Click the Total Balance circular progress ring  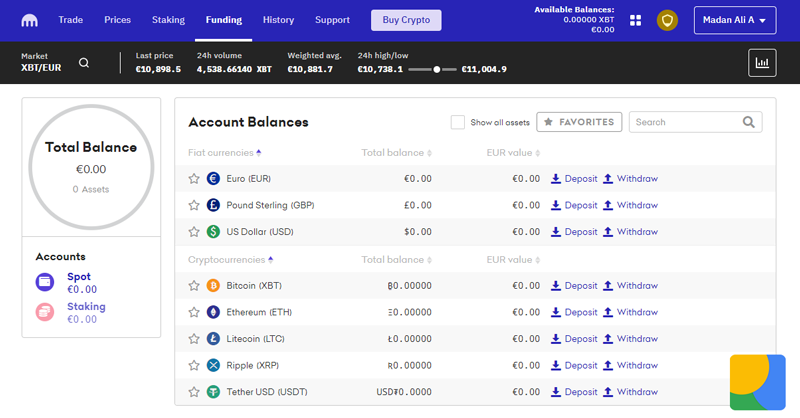pyautogui.click(x=91, y=167)
